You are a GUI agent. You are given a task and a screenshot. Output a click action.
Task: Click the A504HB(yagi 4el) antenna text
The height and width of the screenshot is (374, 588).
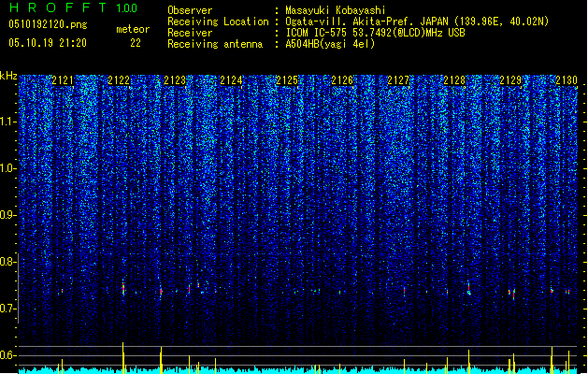[x=330, y=44]
